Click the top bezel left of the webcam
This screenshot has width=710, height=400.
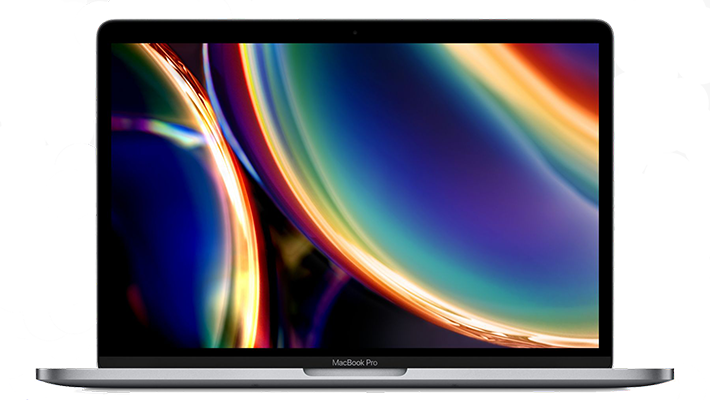click(250, 32)
